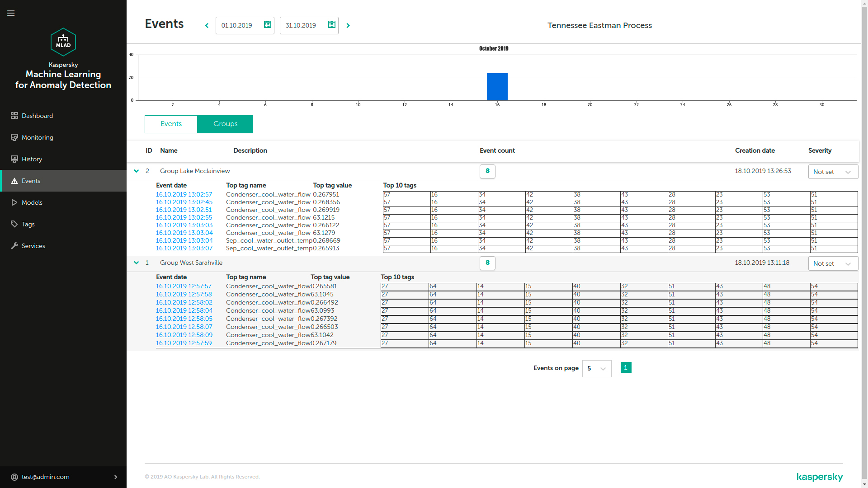
Task: Collapse the Group West Sarahville row
Action: click(x=136, y=263)
